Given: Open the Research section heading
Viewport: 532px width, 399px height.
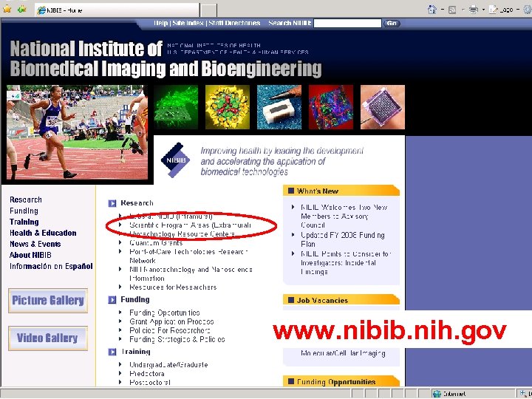Looking at the screenshot, I should [137, 203].
